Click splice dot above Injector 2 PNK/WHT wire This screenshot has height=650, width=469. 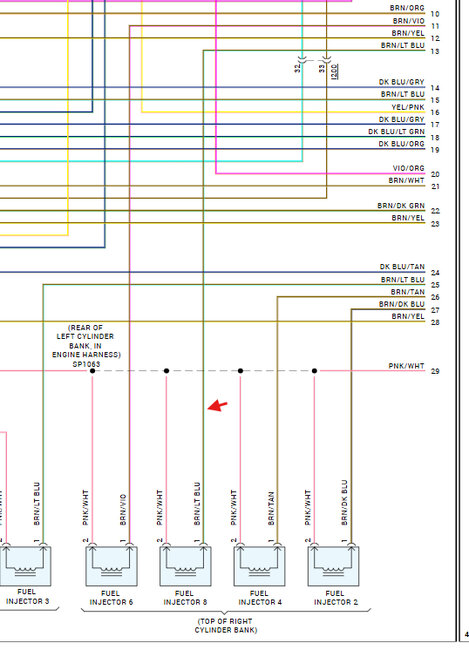(x=314, y=371)
